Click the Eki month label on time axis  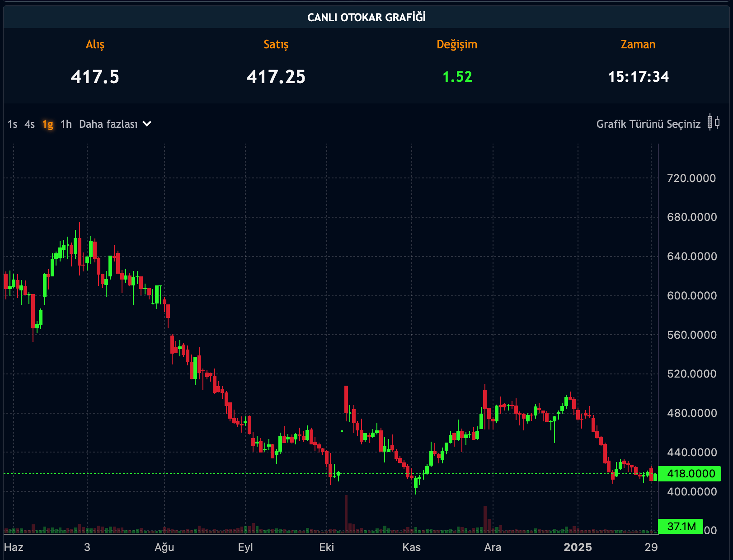(x=327, y=547)
